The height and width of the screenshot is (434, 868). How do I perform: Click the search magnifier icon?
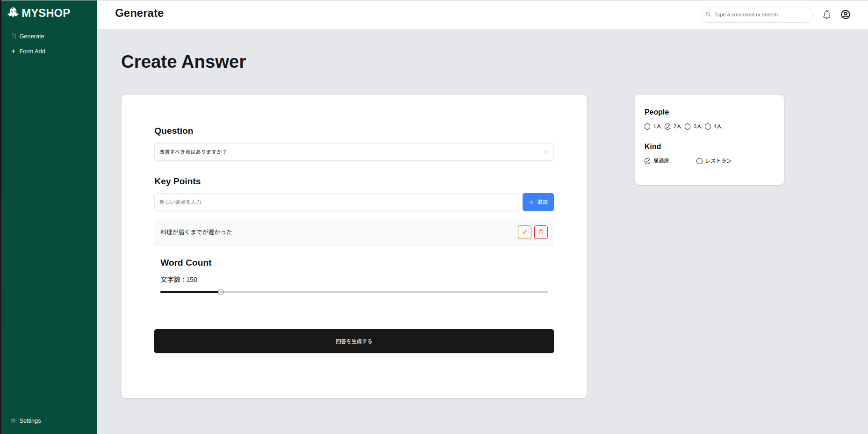pos(709,14)
